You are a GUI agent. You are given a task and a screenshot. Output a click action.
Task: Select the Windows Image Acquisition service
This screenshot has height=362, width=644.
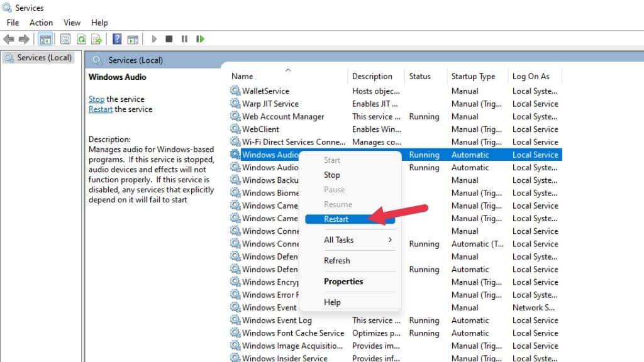click(x=395, y=345)
